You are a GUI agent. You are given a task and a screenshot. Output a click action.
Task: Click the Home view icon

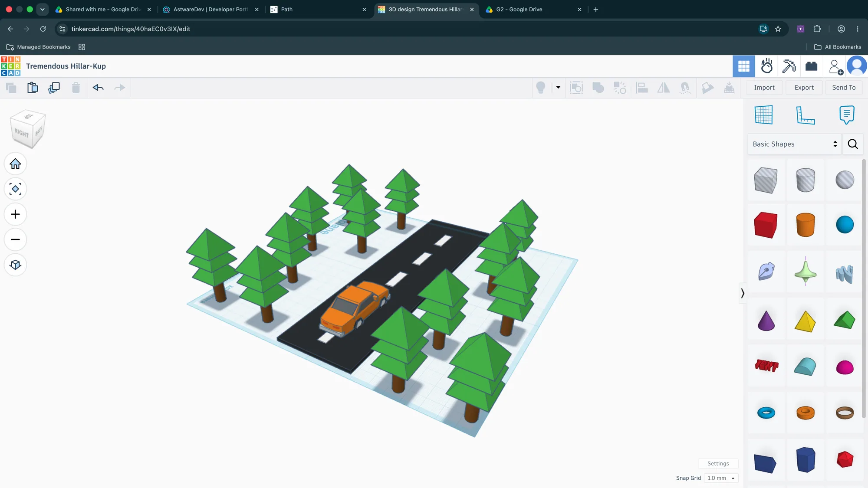tap(15, 164)
